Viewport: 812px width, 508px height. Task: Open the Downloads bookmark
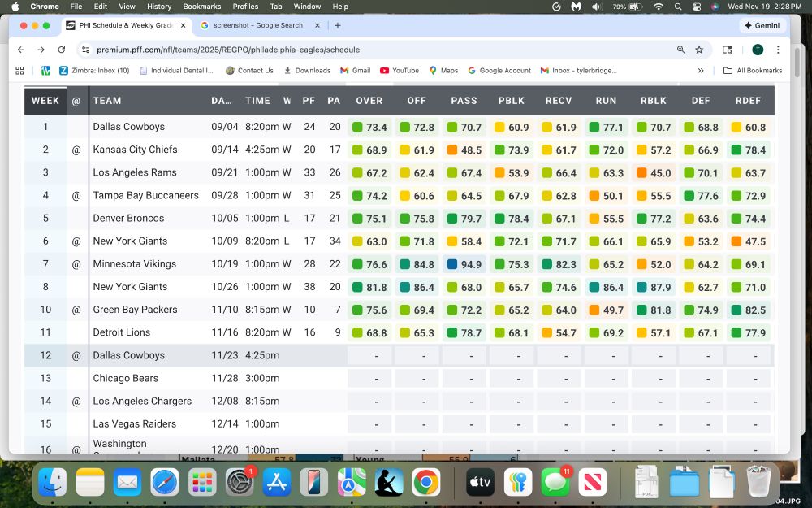(307, 71)
